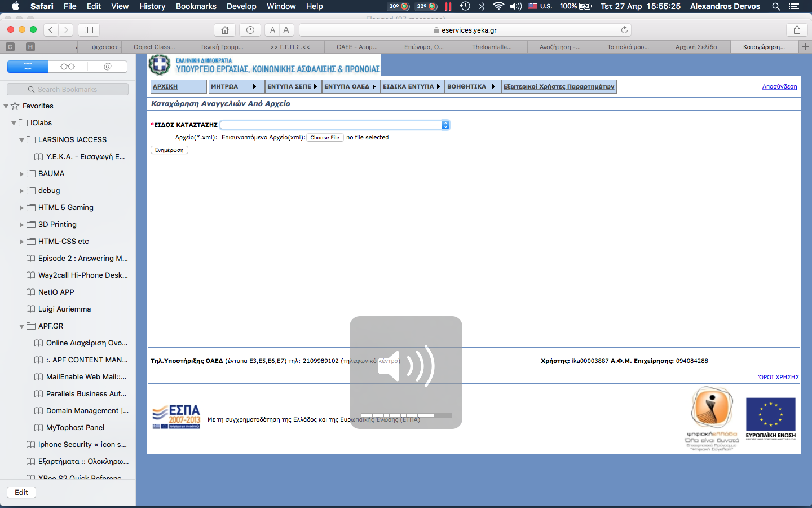
Task: Open the ΕΙΔΟΣ ΚΑΤΑΣΤΑΣΗΣ dropdown
Action: pyautogui.click(x=335, y=125)
